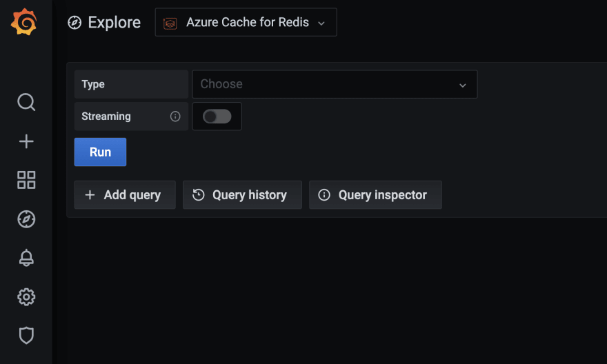Image resolution: width=607 pixels, height=364 pixels.
Task: Click the Explore compass icon in header
Action: [74, 23]
